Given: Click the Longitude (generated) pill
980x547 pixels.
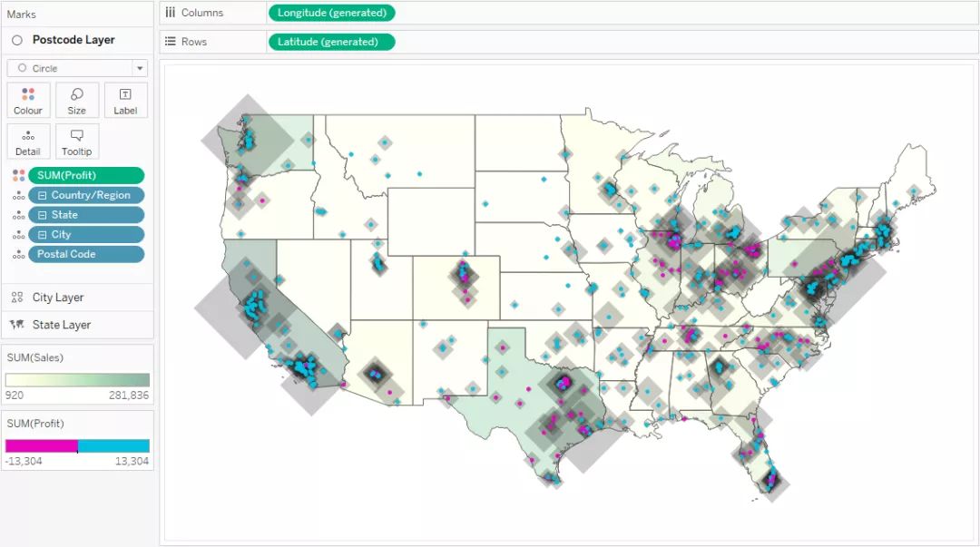Looking at the screenshot, I should [x=332, y=13].
